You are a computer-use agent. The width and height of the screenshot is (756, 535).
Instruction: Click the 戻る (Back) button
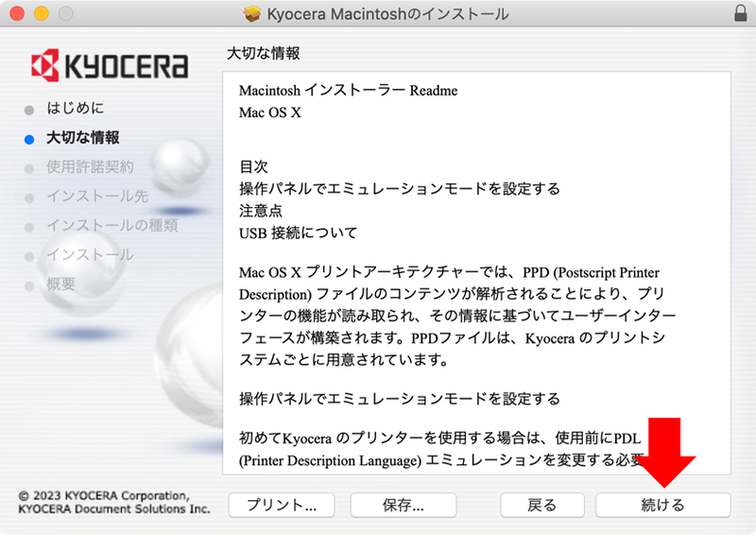tap(541, 505)
